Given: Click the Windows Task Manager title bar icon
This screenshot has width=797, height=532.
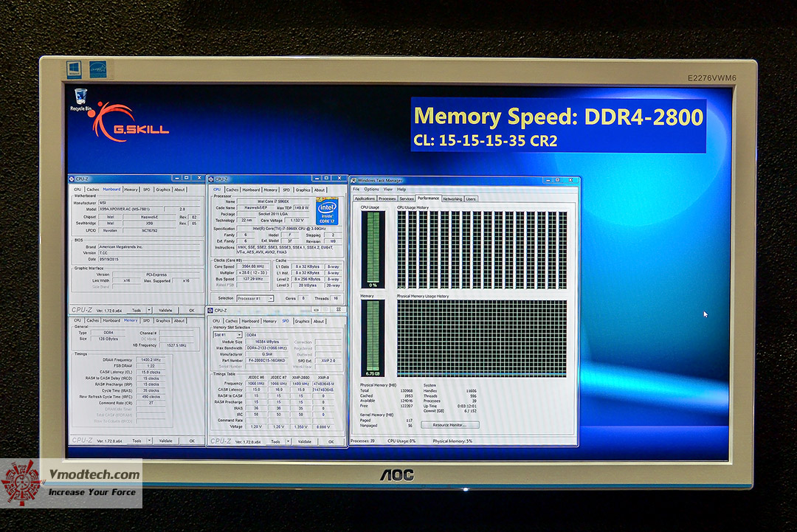Looking at the screenshot, I should pyautogui.click(x=353, y=180).
